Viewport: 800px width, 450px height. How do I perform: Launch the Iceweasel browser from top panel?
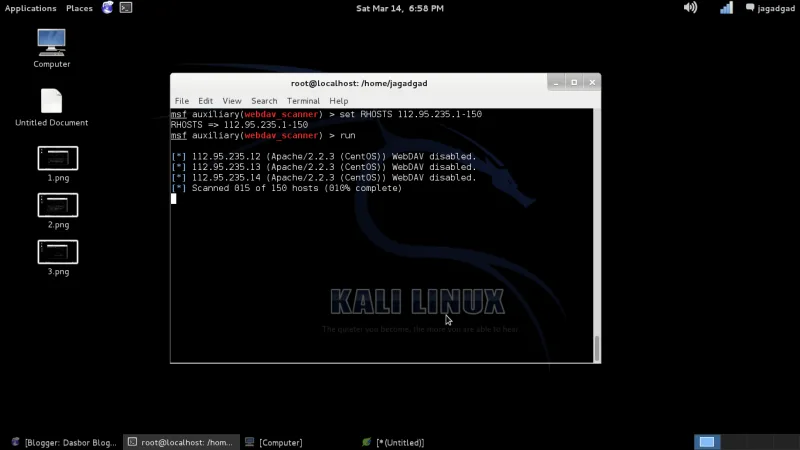pyautogui.click(x=107, y=8)
